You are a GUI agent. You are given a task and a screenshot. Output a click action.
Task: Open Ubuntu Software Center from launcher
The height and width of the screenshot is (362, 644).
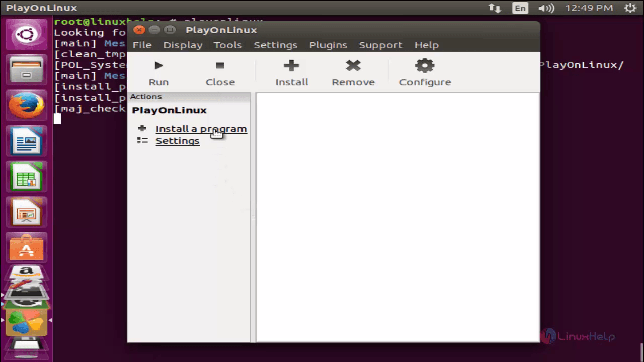[x=26, y=247]
